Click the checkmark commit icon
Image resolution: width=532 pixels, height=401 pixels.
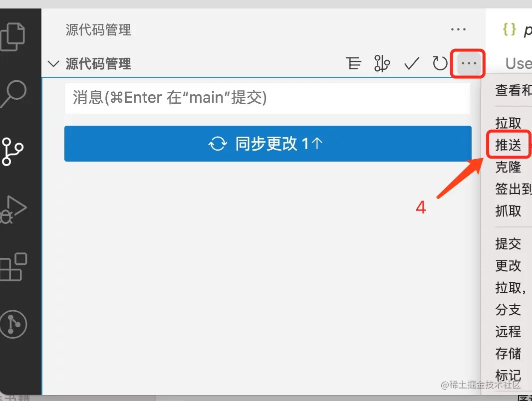pyautogui.click(x=411, y=63)
